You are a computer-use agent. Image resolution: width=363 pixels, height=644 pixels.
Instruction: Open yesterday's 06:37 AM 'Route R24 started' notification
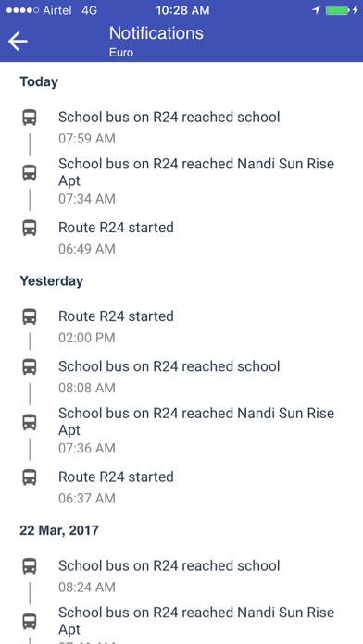click(181, 487)
